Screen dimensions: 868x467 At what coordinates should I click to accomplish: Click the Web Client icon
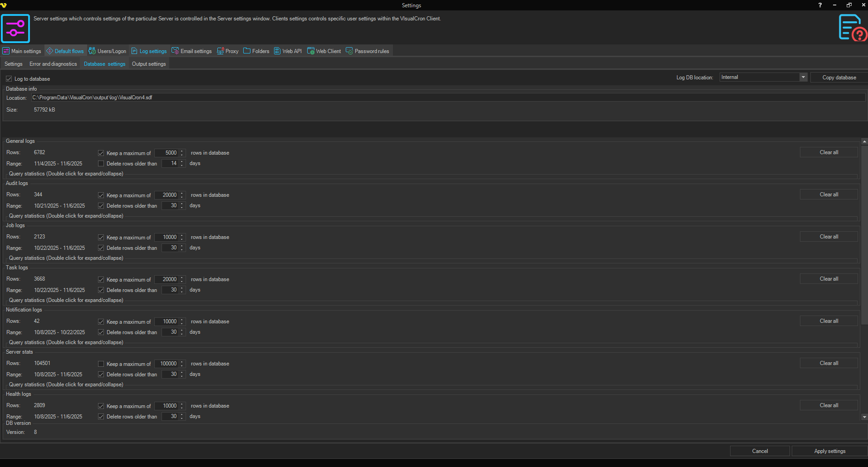[311, 51]
